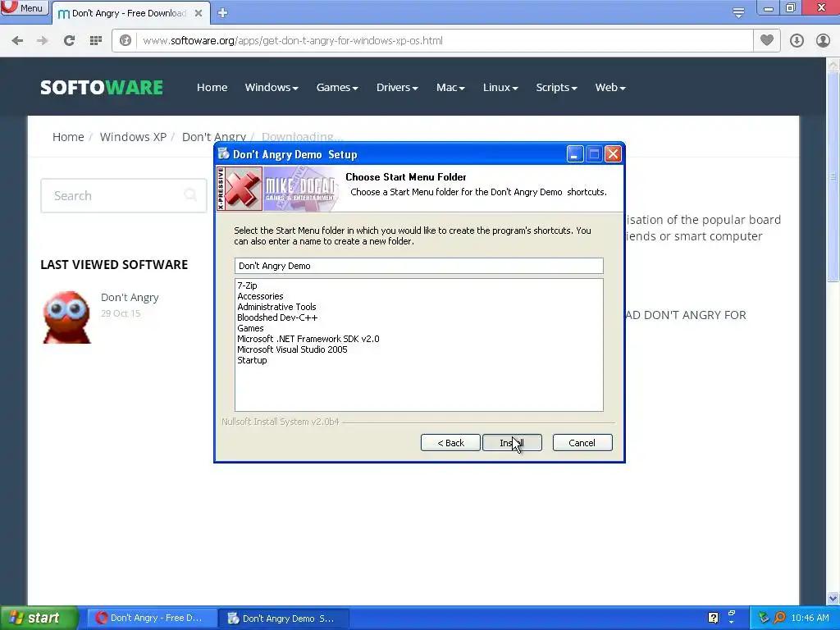Bookmark page with heart icon
This screenshot has height=630, width=840.
[767, 40]
